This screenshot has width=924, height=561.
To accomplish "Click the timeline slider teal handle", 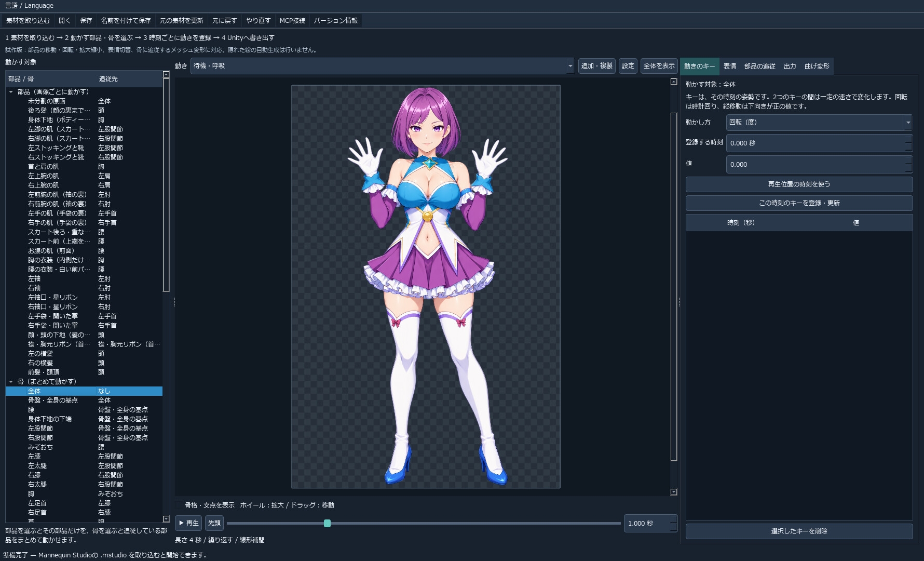I will coord(327,523).
